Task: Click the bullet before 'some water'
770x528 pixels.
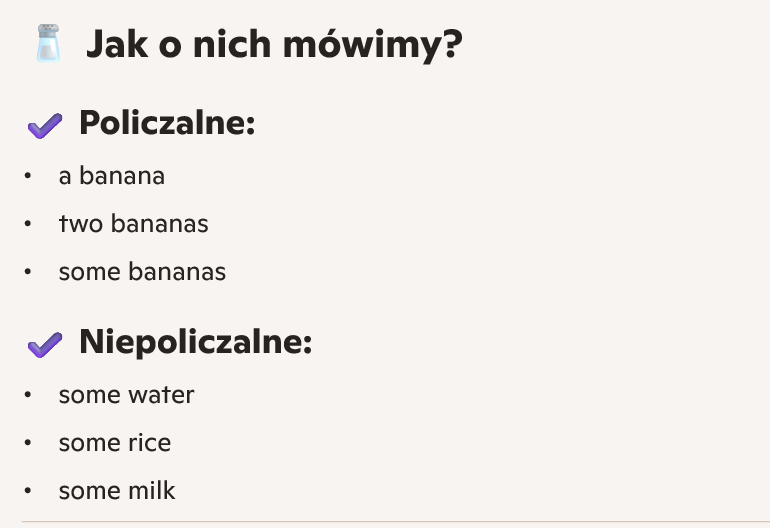Action: (28, 395)
